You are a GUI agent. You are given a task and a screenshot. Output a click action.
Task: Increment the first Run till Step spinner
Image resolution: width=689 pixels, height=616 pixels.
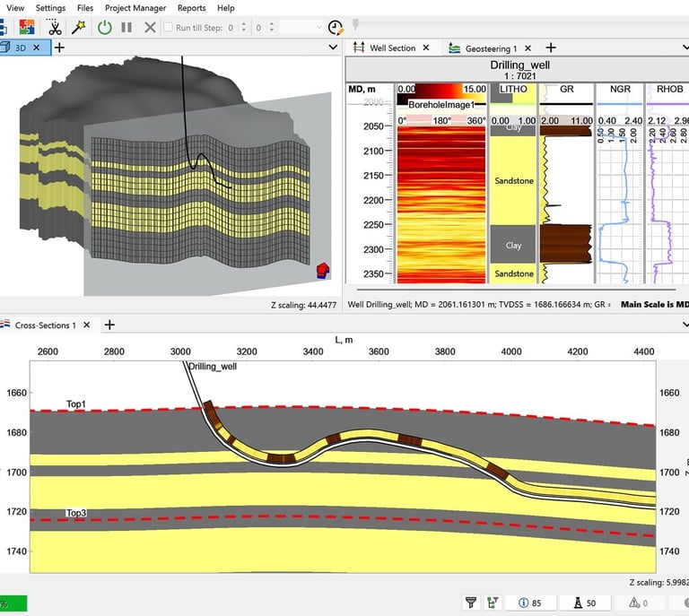tap(243, 24)
